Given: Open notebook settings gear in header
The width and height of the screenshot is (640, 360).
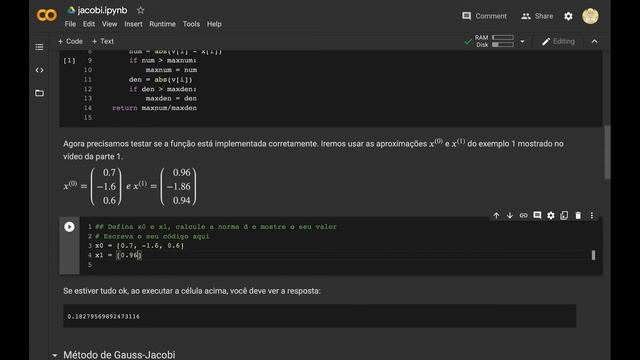Looking at the screenshot, I should pos(568,16).
